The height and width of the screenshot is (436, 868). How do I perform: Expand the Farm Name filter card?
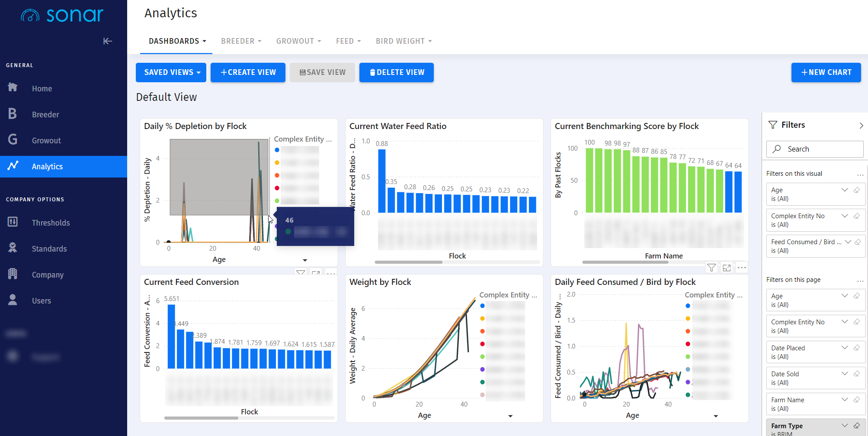[x=845, y=400]
